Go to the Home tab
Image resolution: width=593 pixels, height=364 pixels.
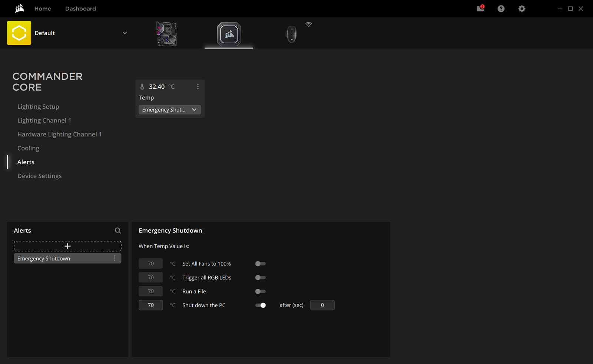tap(43, 9)
